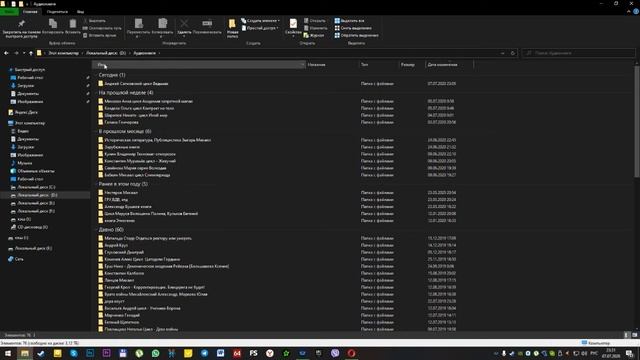This screenshot has width=640, height=360.
Task: Click Изменить (Edit) in the Open group
Action: click(x=316, y=28)
